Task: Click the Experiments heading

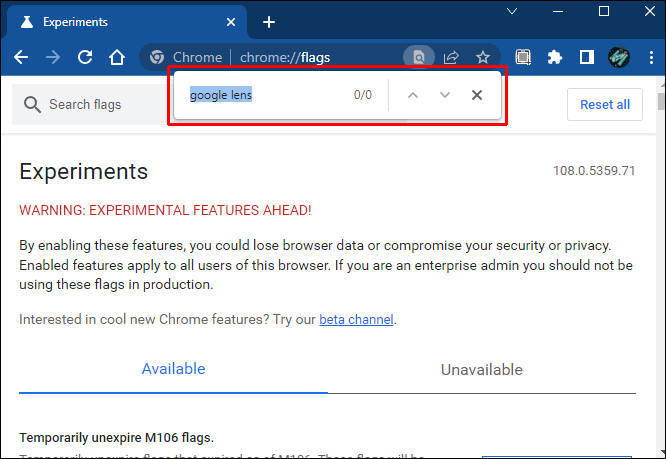Action: [x=84, y=172]
